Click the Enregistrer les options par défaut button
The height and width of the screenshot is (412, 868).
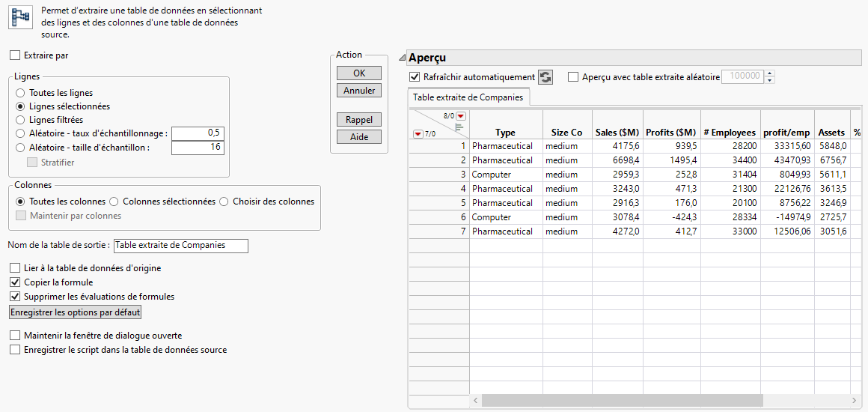click(75, 312)
